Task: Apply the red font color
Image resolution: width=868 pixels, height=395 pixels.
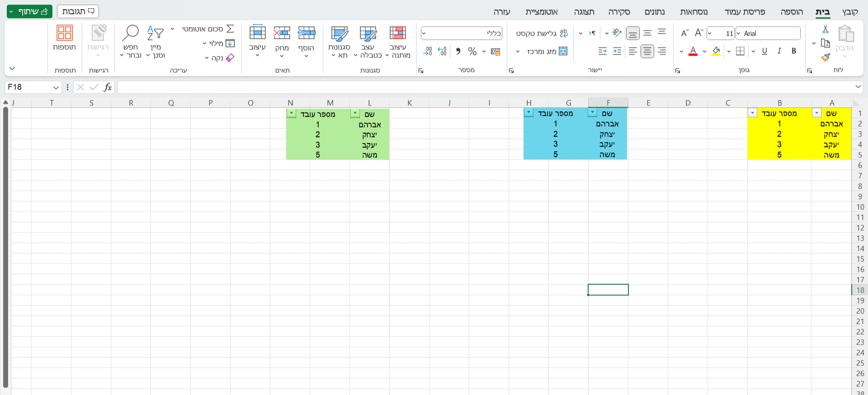Action: click(x=693, y=51)
